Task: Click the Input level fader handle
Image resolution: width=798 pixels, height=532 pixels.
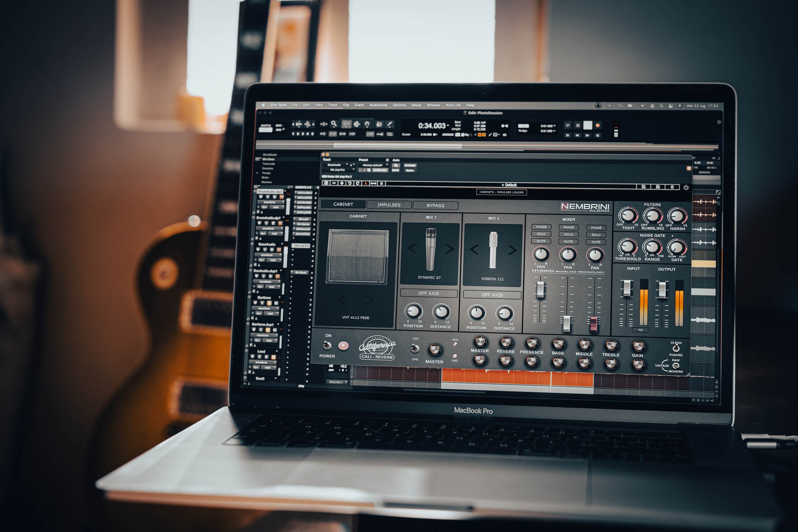Action: click(x=627, y=288)
